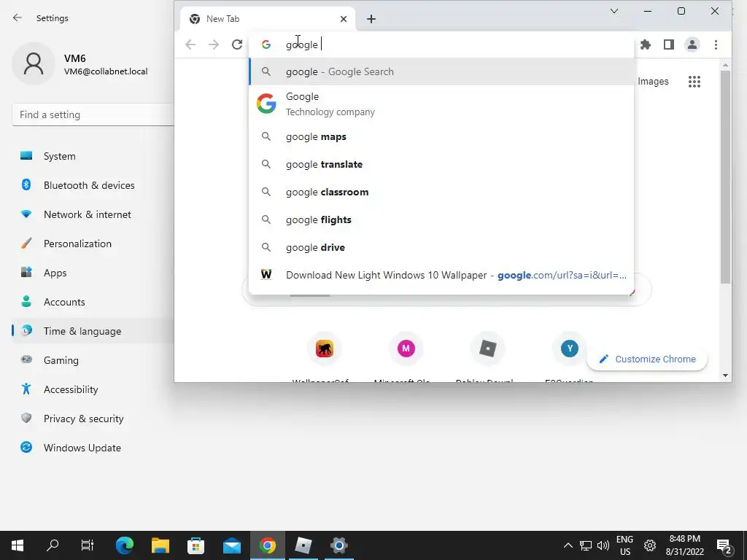The height and width of the screenshot is (560, 747).
Task: Open ENG US language switcher
Action: click(625, 545)
